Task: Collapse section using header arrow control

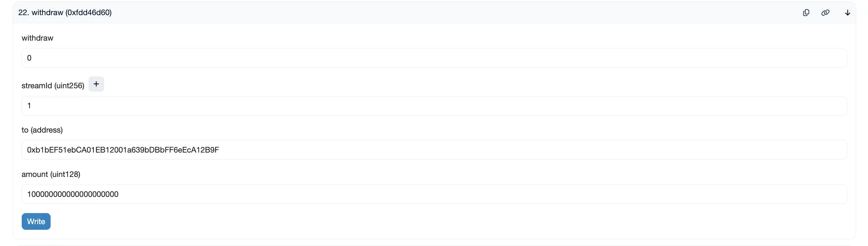Action: pos(847,12)
